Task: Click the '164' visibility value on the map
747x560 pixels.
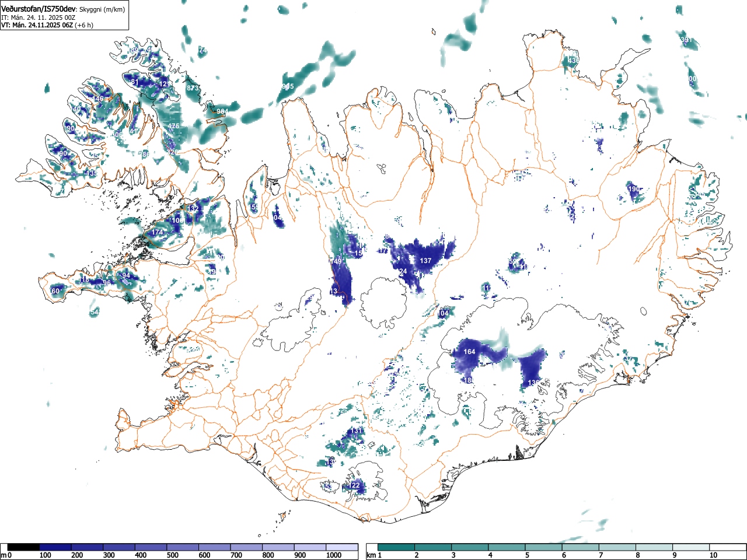Action: coord(469,352)
